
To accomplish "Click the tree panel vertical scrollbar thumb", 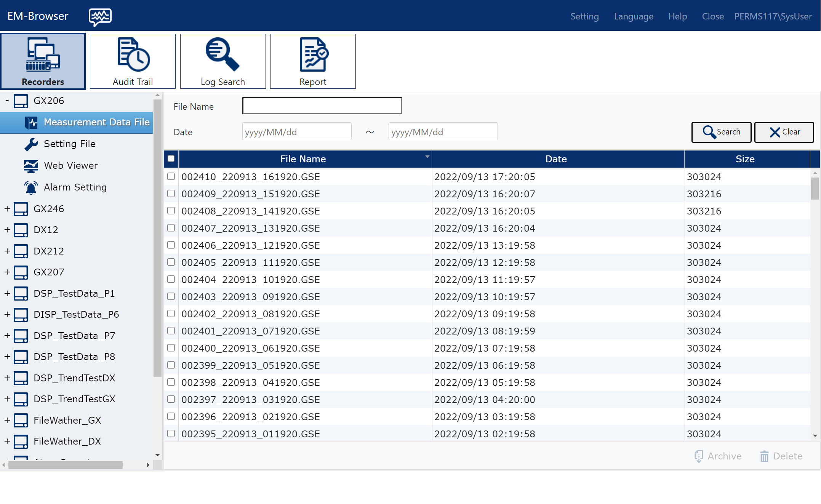I will pos(157,238).
